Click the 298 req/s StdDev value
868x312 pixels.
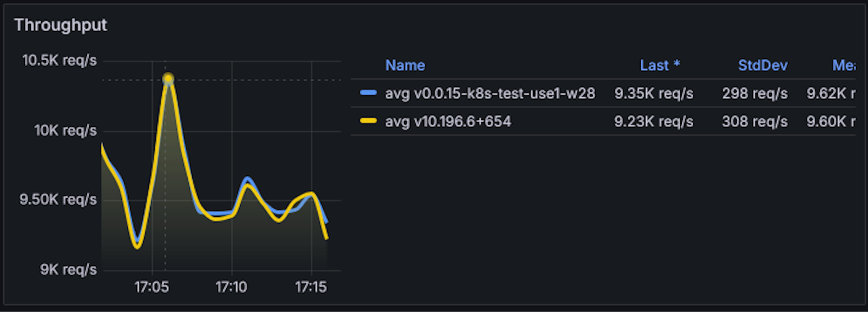coord(755,93)
